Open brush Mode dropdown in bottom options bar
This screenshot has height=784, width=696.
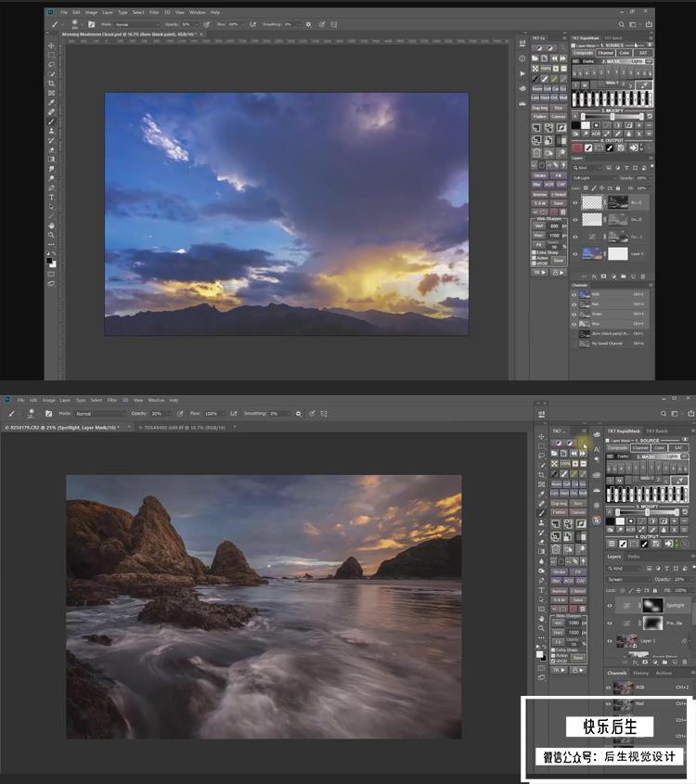pyautogui.click(x=100, y=414)
